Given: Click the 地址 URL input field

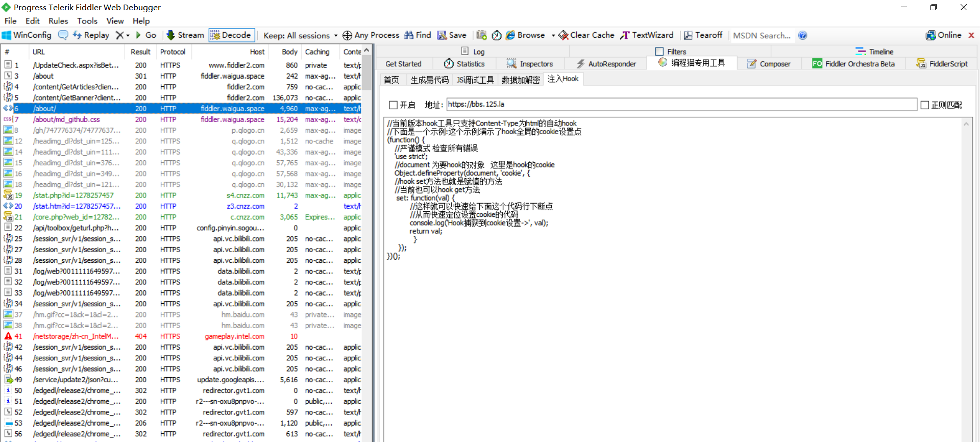Looking at the screenshot, I should click(x=682, y=105).
